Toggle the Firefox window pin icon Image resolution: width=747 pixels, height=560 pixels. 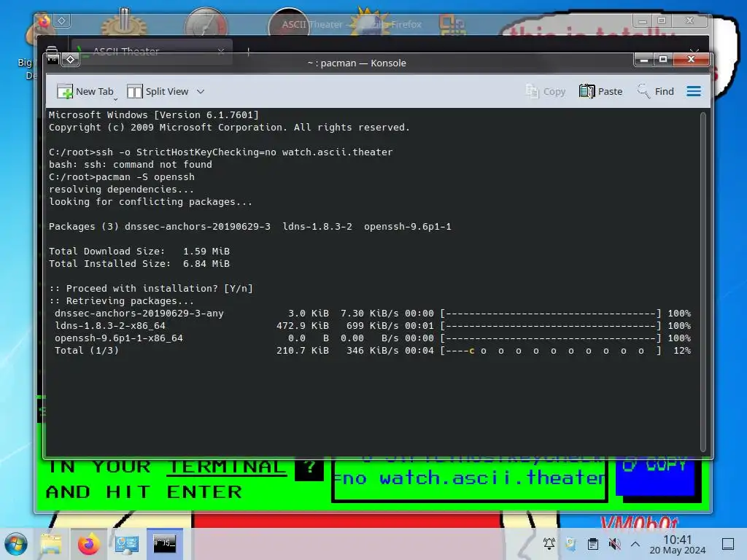click(62, 21)
